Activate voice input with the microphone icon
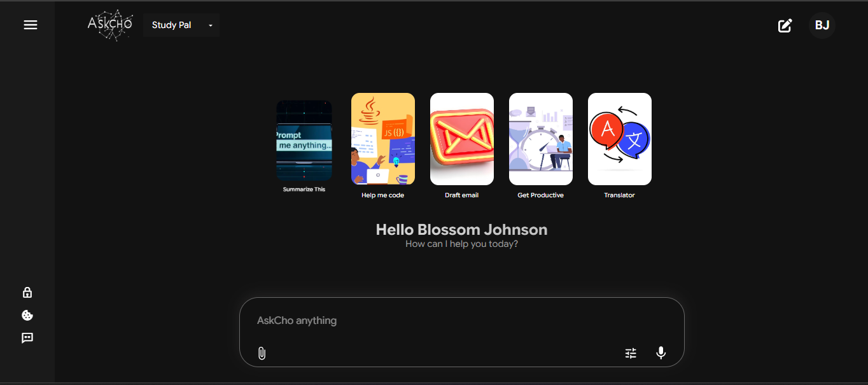Viewport: 868px width, 385px height. [661, 353]
